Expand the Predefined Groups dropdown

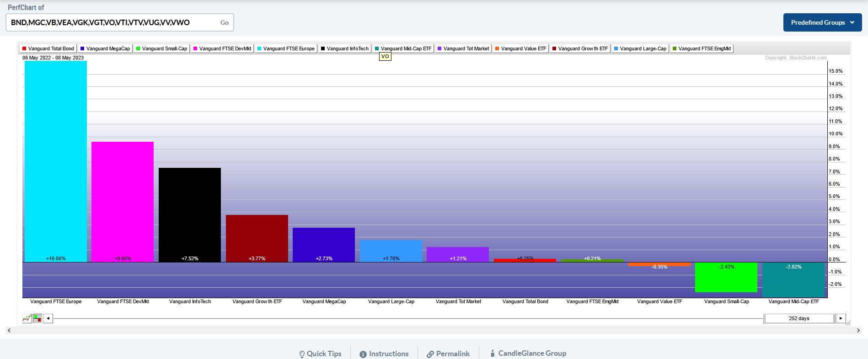(822, 22)
